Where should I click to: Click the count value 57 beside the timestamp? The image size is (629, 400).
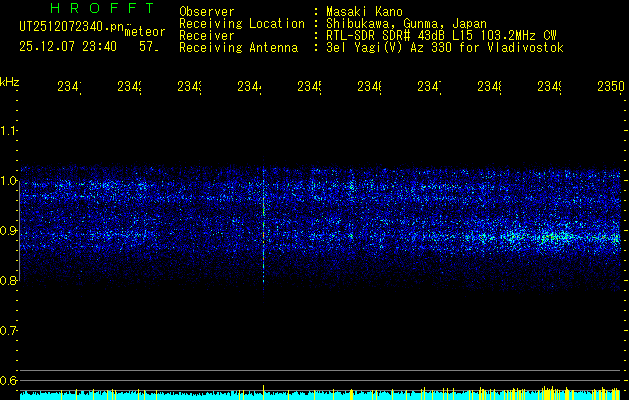tap(148, 47)
